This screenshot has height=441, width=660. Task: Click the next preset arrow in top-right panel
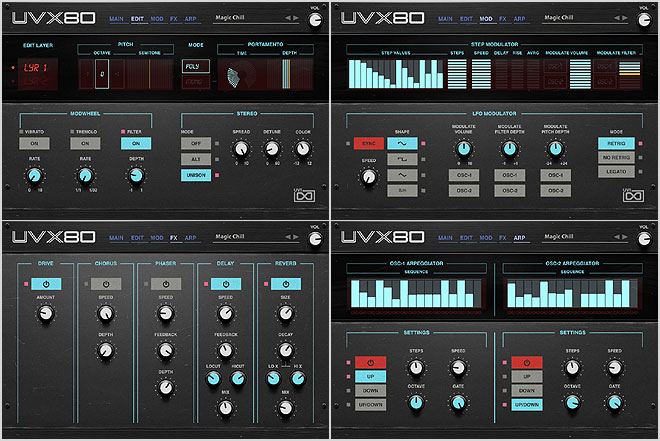point(624,16)
